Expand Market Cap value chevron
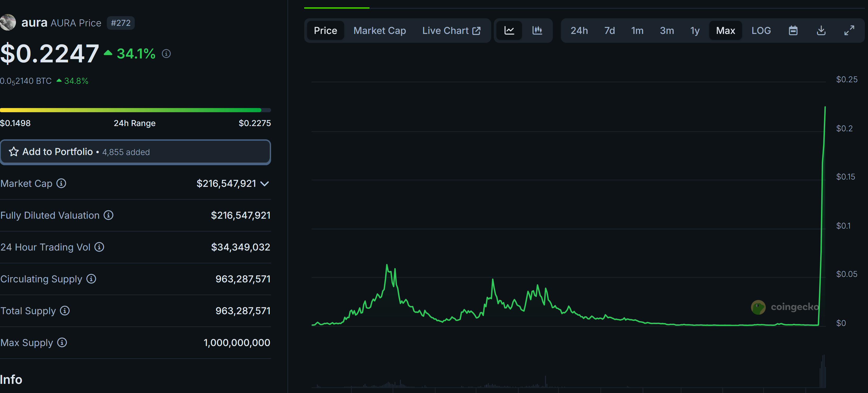The width and height of the screenshot is (868, 393). [x=265, y=184]
